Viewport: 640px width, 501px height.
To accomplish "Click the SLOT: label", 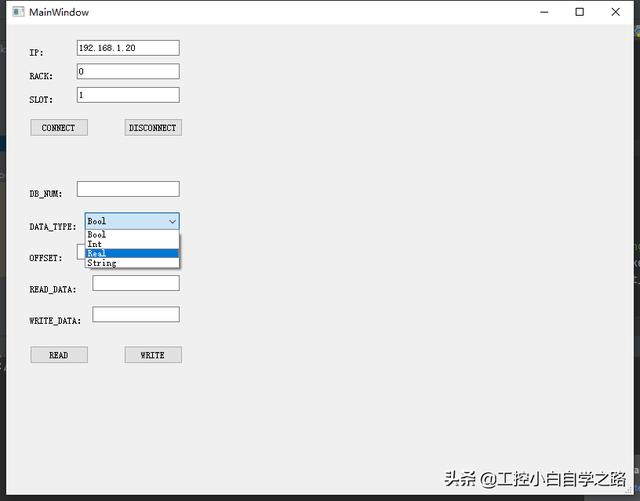I will pos(41,100).
